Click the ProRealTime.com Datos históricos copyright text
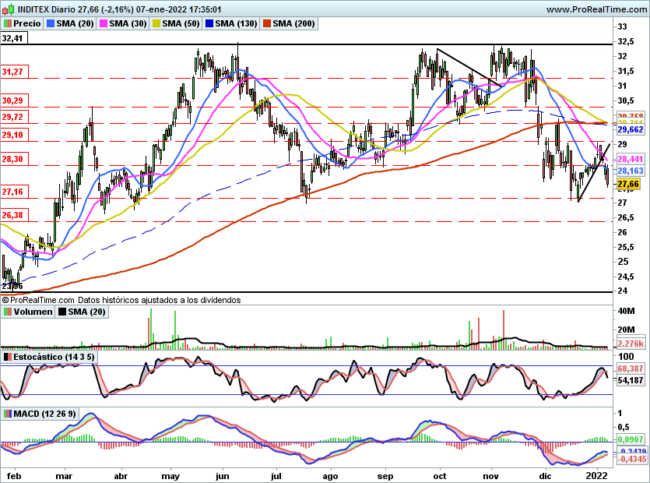The height and width of the screenshot is (483, 650). 121,300
